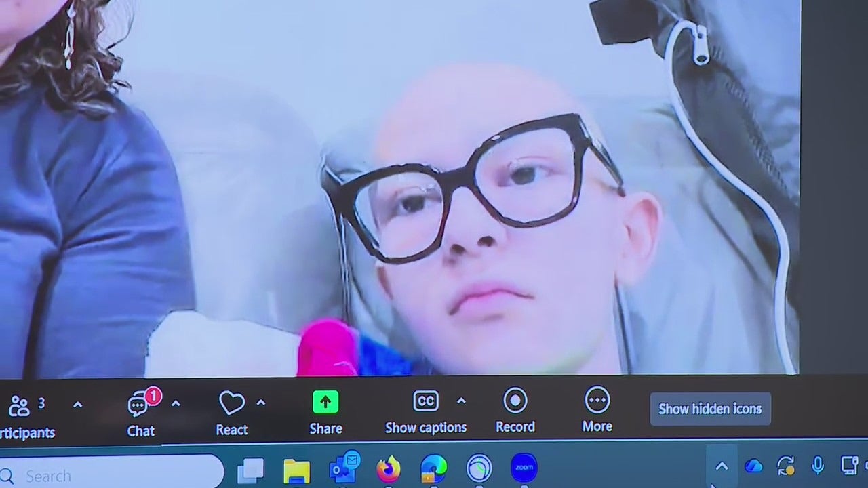Click the React heart icon

[x=231, y=405]
